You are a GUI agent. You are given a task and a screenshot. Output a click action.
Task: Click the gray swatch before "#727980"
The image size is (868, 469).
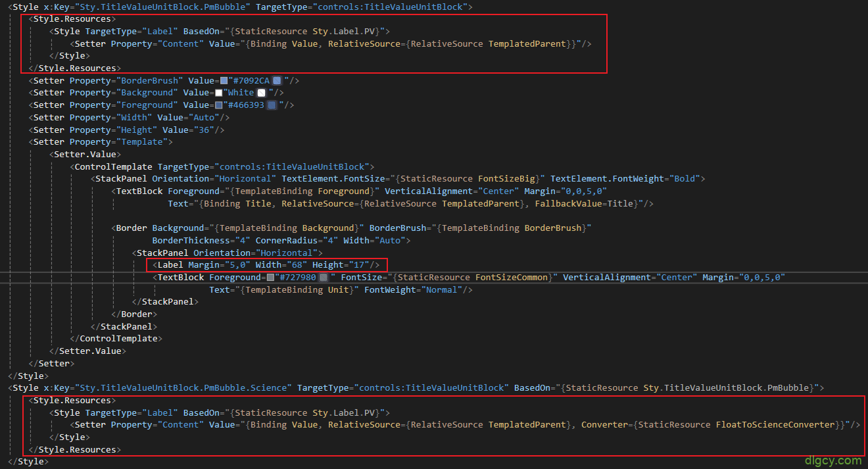270,278
